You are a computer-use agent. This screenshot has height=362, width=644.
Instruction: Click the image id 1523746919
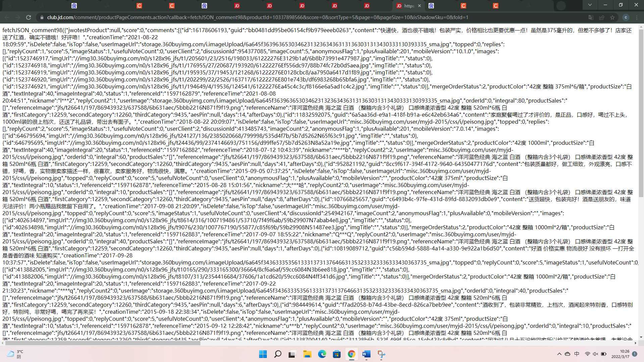31,72
